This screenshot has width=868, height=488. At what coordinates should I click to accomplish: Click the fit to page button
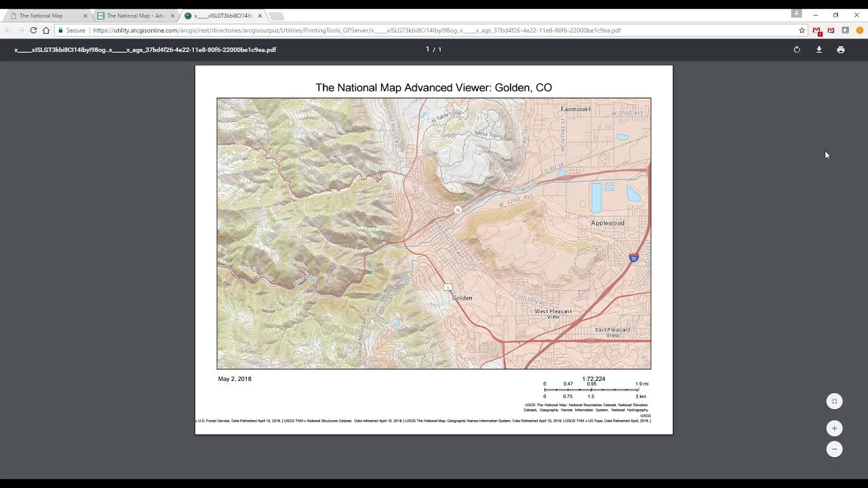pos(834,401)
